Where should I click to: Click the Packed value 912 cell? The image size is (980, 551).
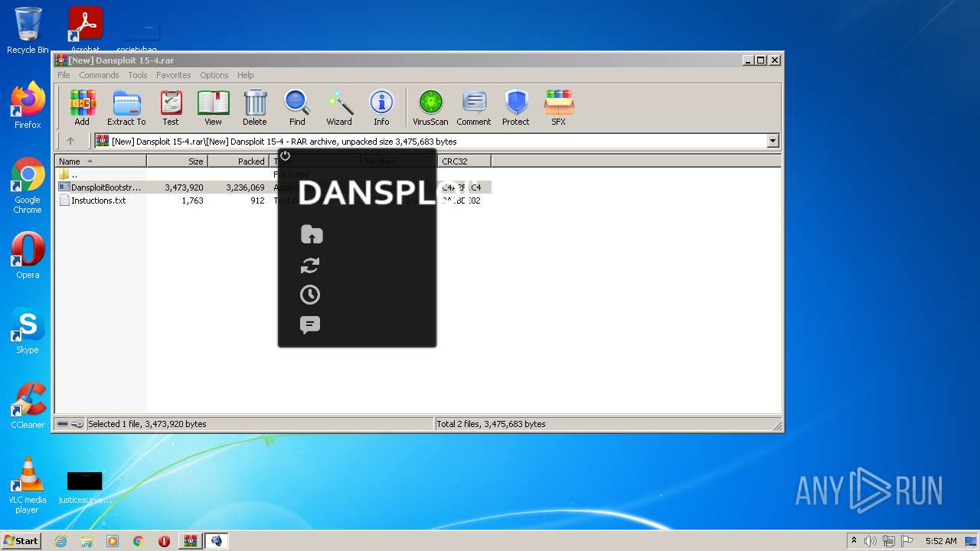coord(257,201)
